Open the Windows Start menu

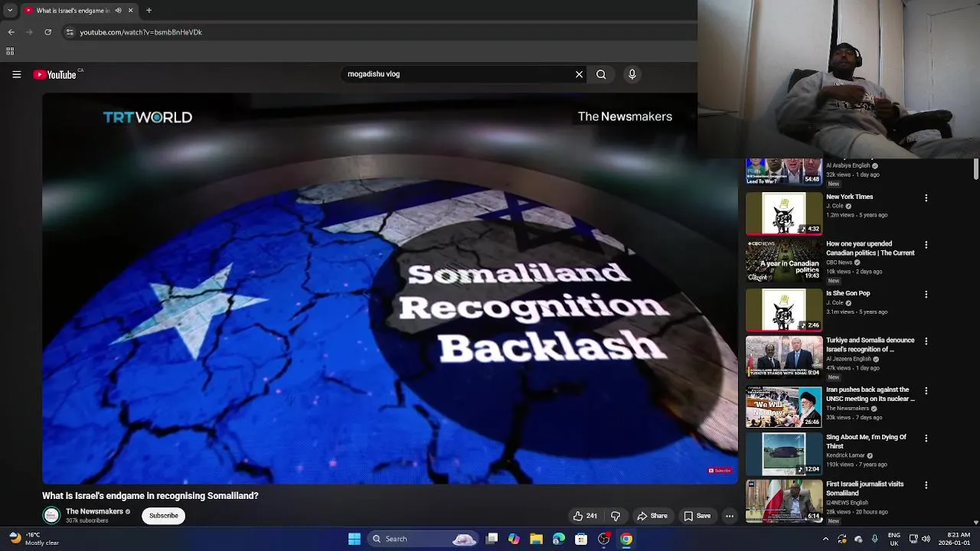354,539
